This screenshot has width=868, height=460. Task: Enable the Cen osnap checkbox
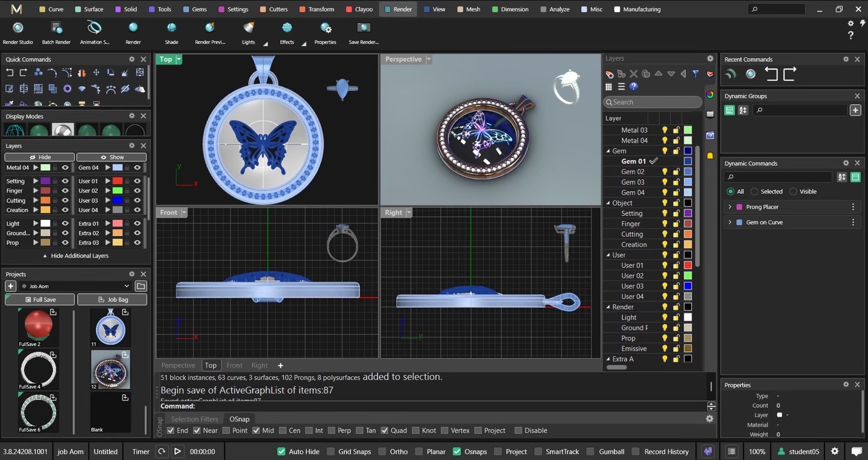tap(283, 430)
